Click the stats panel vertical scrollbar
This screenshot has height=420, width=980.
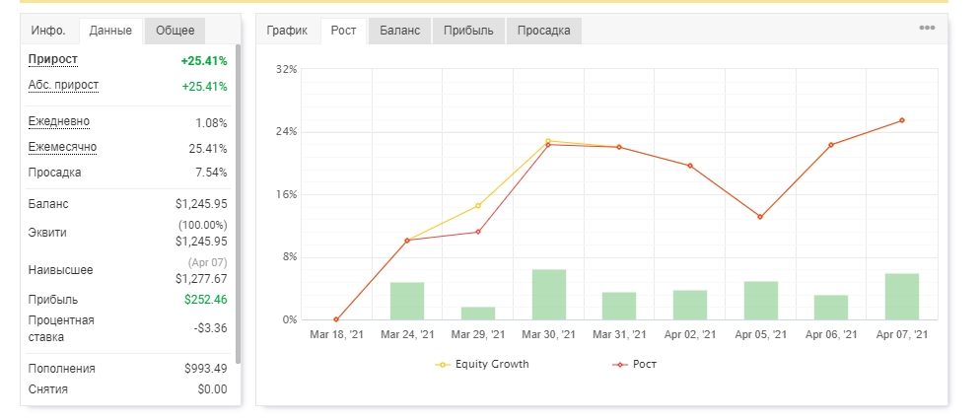pyautogui.click(x=238, y=203)
